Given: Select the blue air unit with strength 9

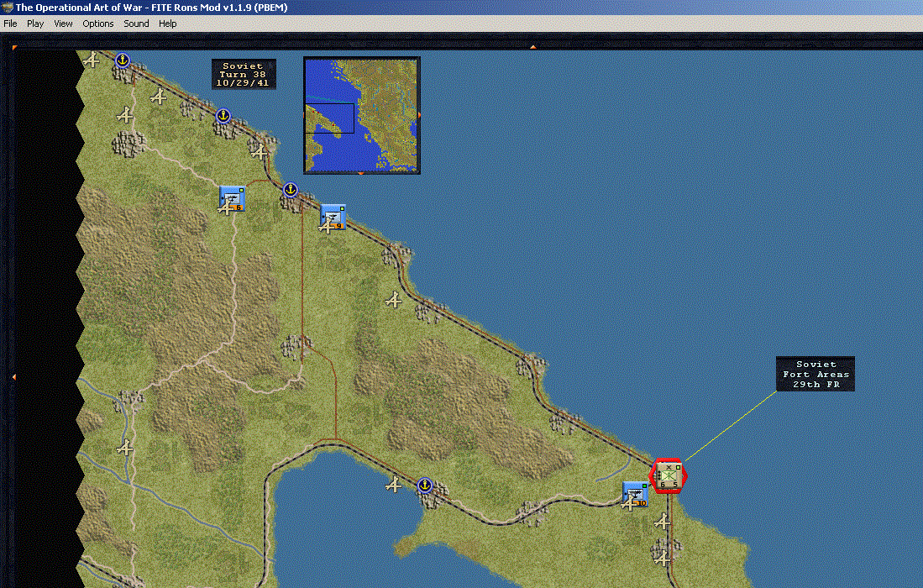Looking at the screenshot, I should pos(333,217).
